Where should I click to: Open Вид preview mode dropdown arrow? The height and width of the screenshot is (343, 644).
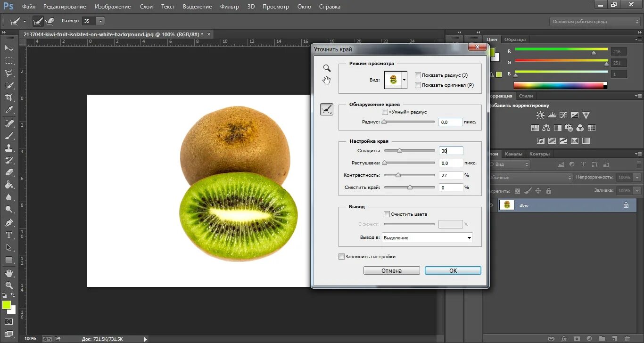pyautogui.click(x=404, y=81)
